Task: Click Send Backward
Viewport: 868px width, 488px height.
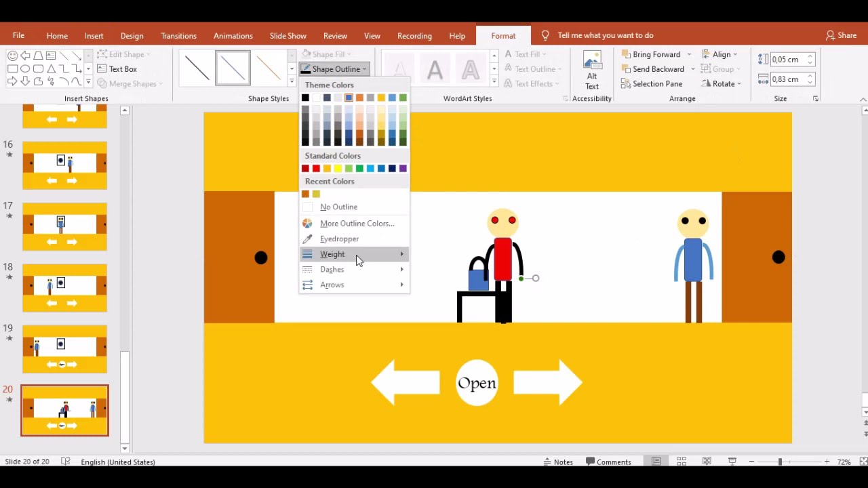Action: pos(652,69)
